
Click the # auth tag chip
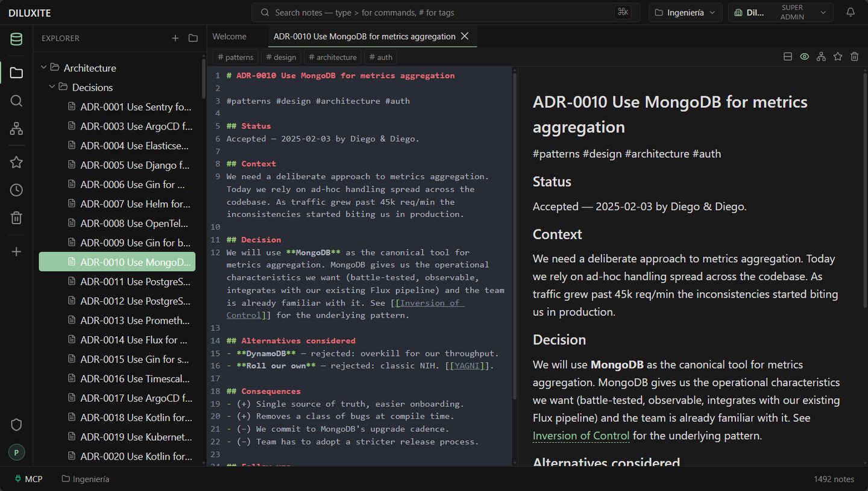coord(381,57)
